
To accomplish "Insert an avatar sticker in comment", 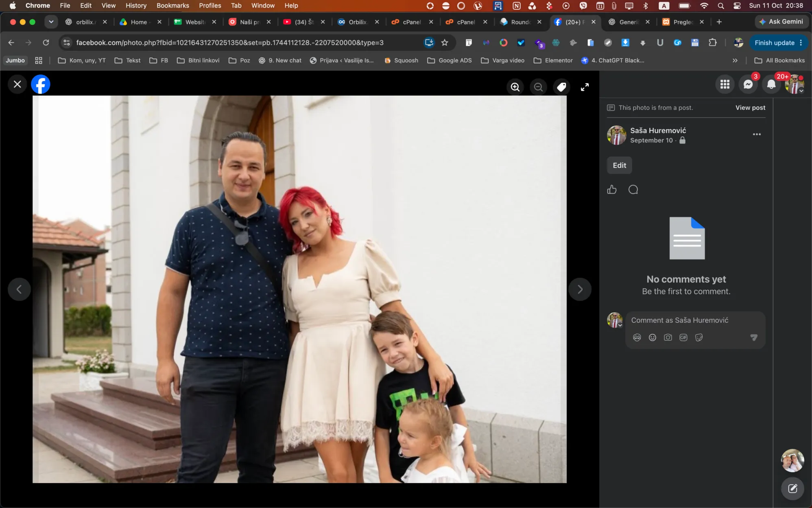I will (x=637, y=337).
